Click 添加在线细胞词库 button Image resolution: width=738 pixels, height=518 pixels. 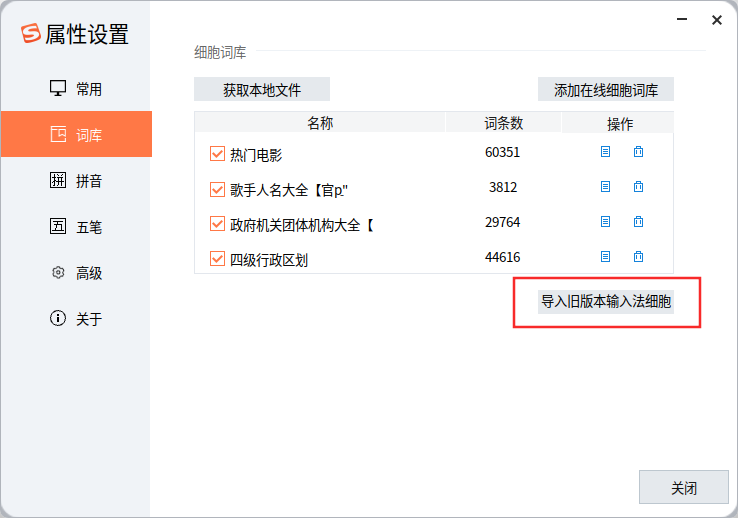tap(606, 89)
